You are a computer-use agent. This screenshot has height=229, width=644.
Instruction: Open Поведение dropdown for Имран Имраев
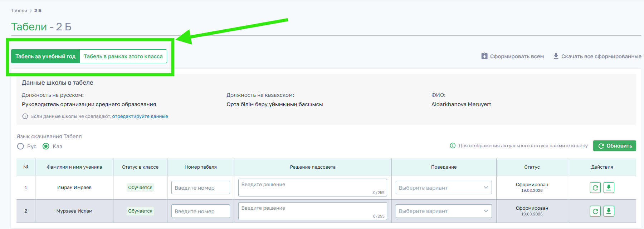coord(443,188)
